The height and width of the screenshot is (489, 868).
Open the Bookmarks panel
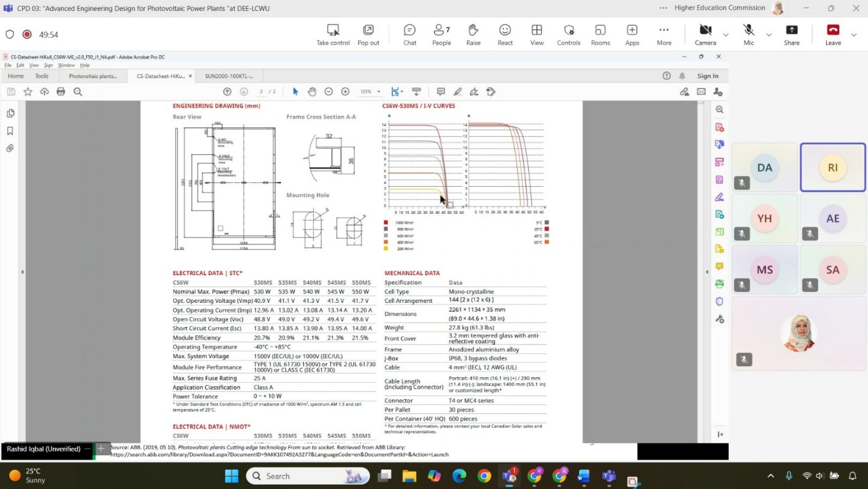[10, 130]
